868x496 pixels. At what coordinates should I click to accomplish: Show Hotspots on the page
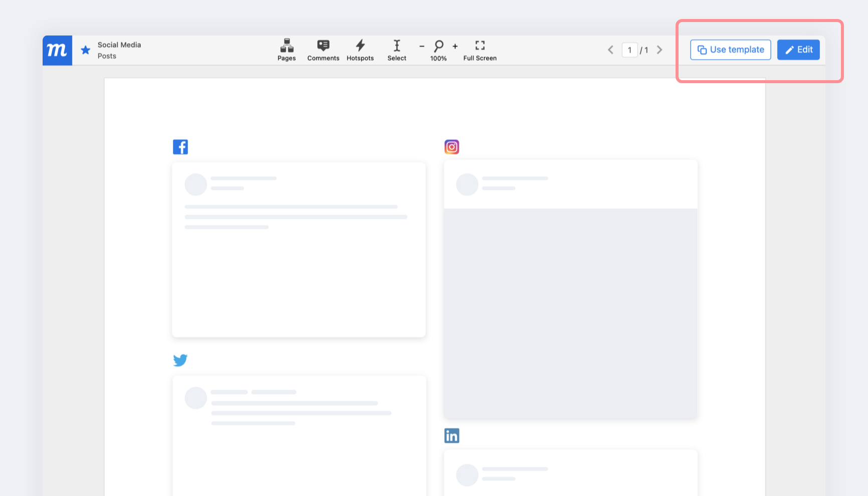(x=360, y=50)
